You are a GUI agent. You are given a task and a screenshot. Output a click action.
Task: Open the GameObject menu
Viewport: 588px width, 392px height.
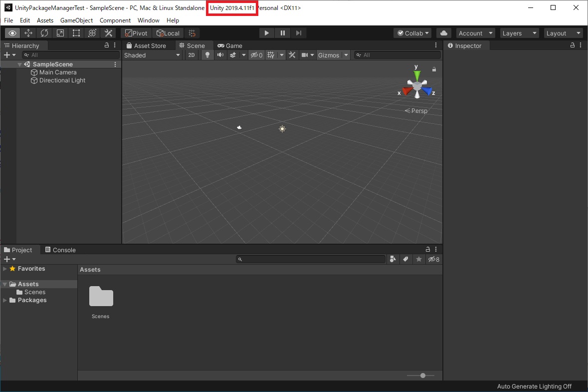pos(76,20)
